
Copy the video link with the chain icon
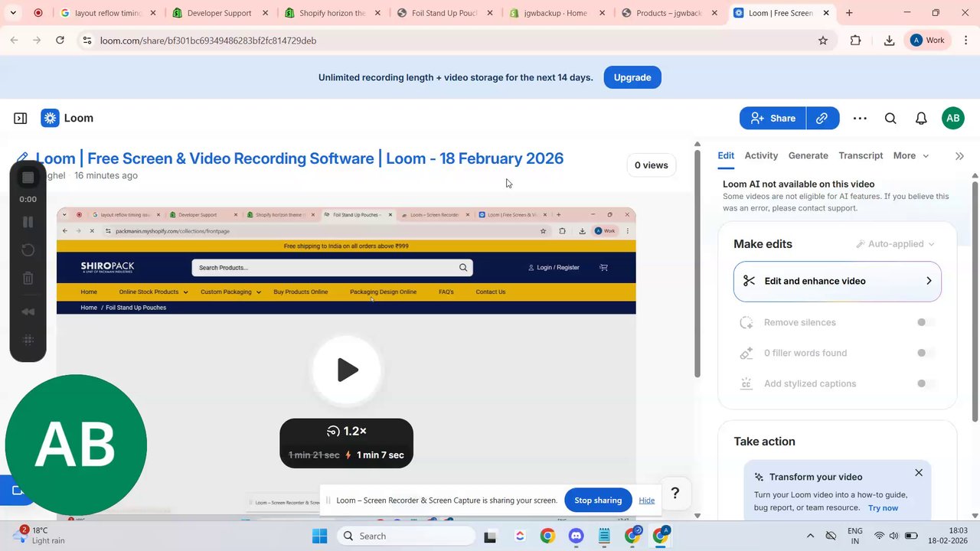pos(822,118)
